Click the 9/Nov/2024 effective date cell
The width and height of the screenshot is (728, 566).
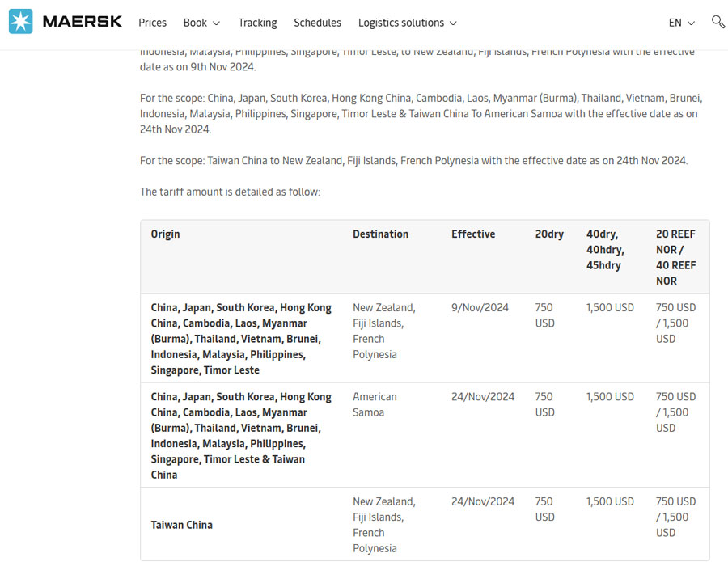pos(480,307)
